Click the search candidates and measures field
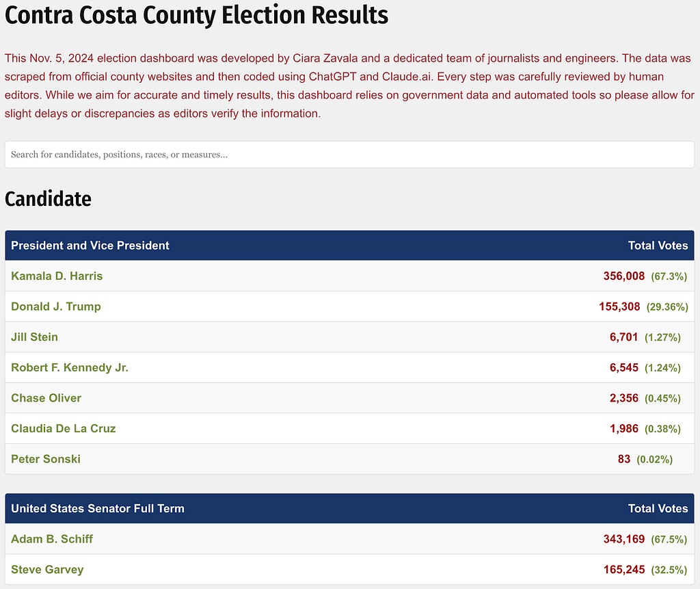This screenshot has width=700, height=589. click(x=349, y=155)
